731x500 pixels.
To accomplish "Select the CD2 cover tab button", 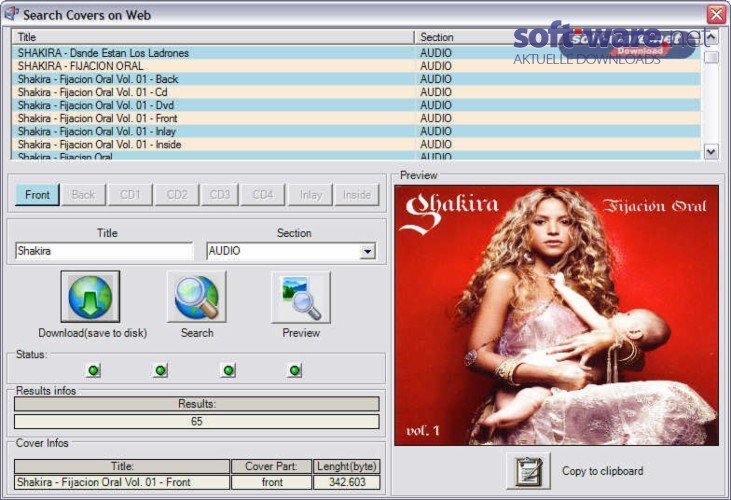I will [x=177, y=194].
